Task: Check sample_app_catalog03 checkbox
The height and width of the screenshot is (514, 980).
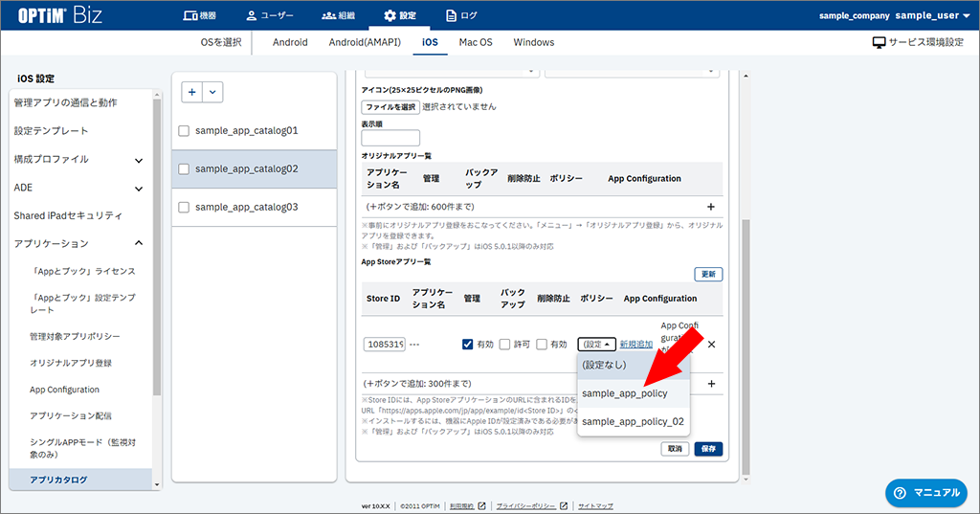Action: coord(184,207)
